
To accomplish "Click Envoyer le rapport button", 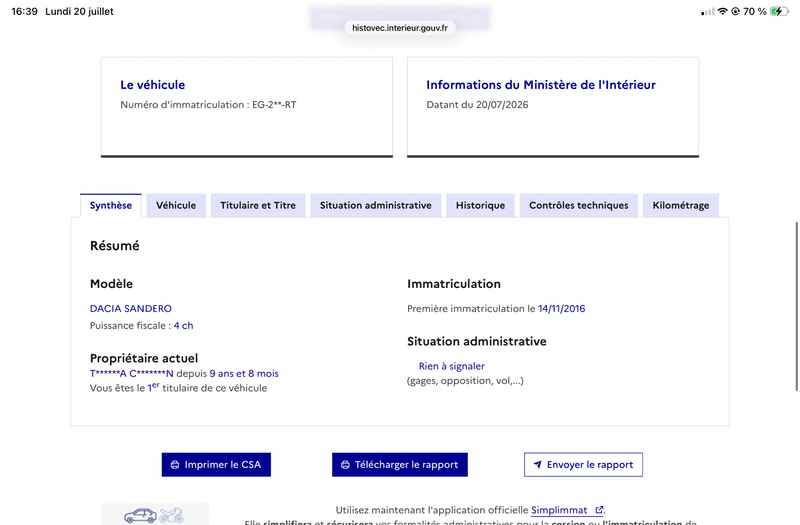I will tap(583, 465).
